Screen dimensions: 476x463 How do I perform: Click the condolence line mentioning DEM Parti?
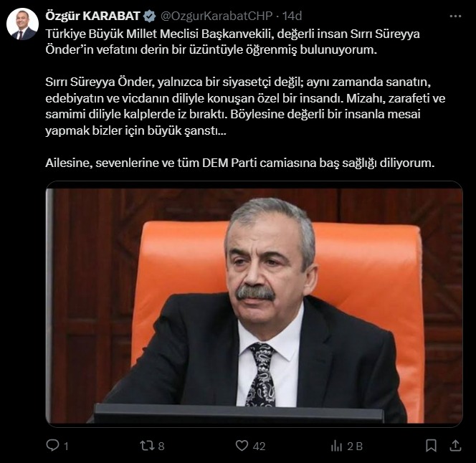click(240, 163)
